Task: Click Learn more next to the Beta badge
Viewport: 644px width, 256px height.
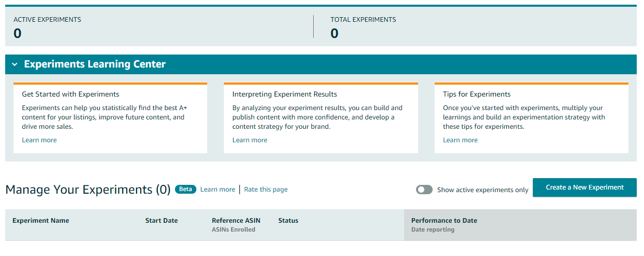Action: 218,190
